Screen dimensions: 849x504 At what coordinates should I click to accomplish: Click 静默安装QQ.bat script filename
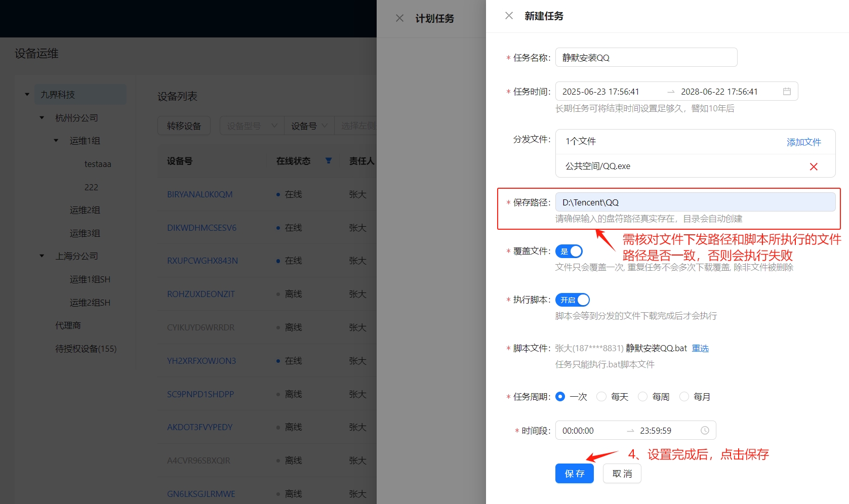point(656,348)
